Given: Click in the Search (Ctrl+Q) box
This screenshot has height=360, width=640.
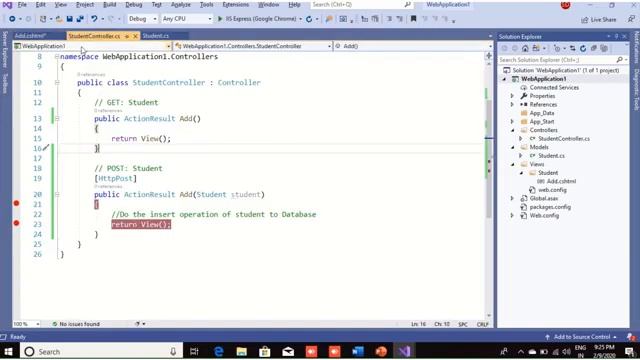Looking at the screenshot, I should [361, 4].
